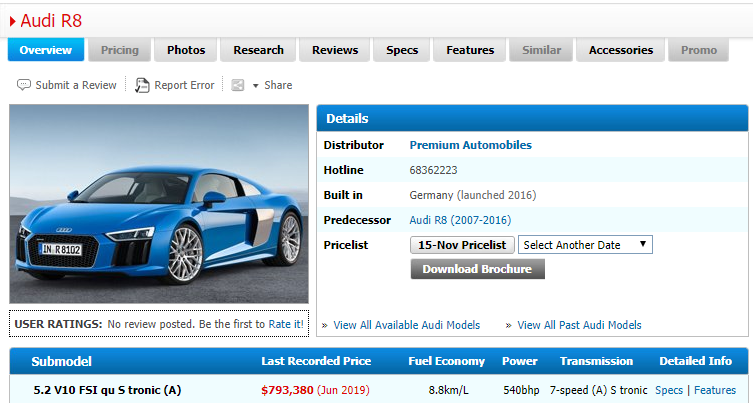Select the Reviews tab
Viewport: 753px width, 403px height.
click(x=335, y=50)
